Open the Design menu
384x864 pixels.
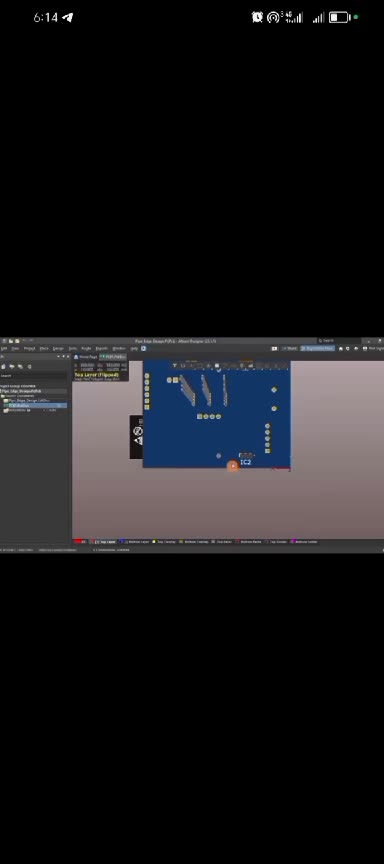pos(58,348)
